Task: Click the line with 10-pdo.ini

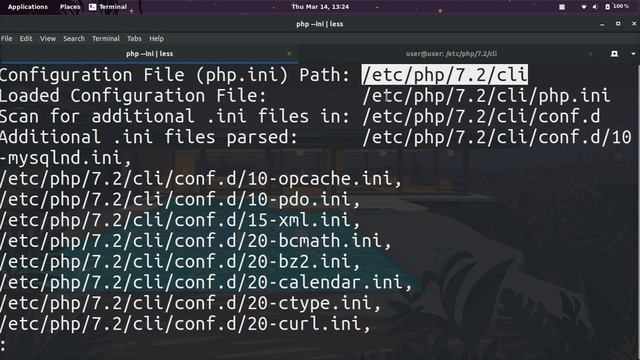Action: pyautogui.click(x=180, y=200)
